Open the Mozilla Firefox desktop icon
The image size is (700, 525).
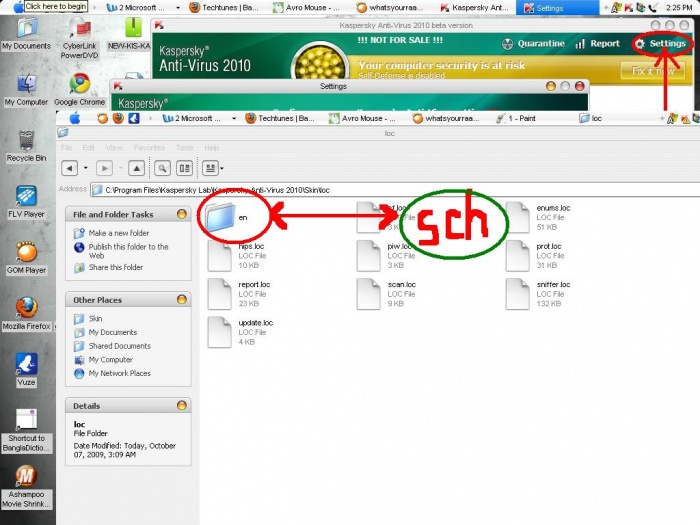click(x=26, y=314)
